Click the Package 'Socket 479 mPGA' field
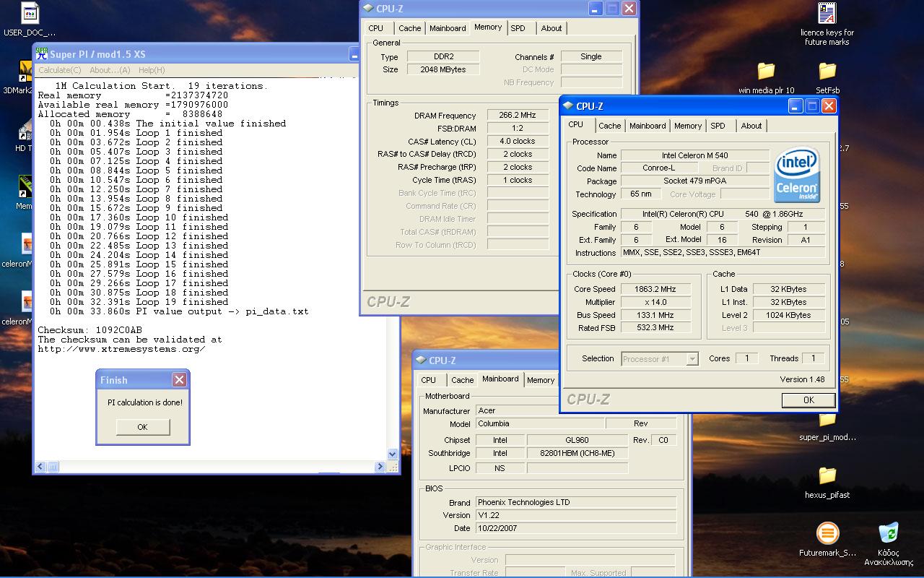 (695, 181)
